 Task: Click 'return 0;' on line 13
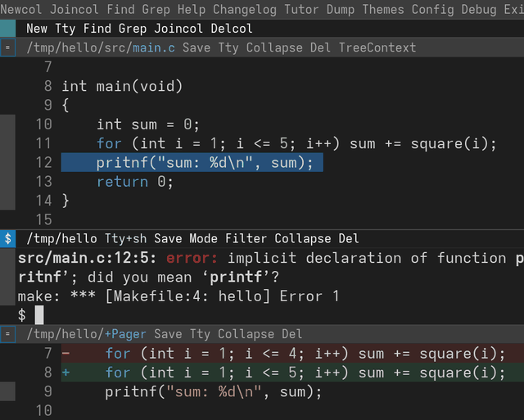pos(134,182)
